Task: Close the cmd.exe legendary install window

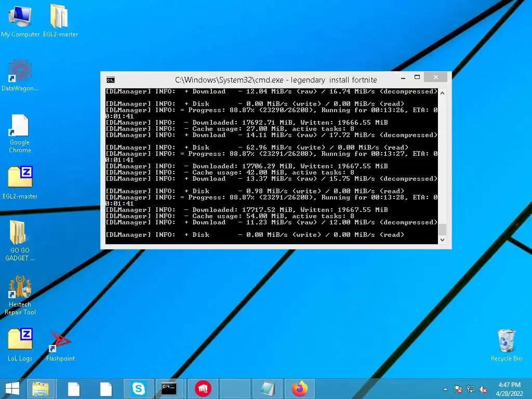Action: tap(436, 77)
